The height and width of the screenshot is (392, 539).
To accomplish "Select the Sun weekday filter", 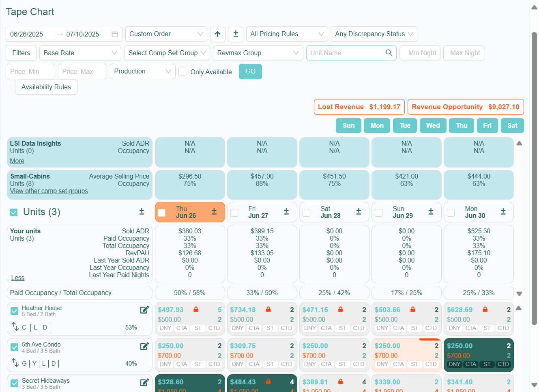I will (x=349, y=125).
